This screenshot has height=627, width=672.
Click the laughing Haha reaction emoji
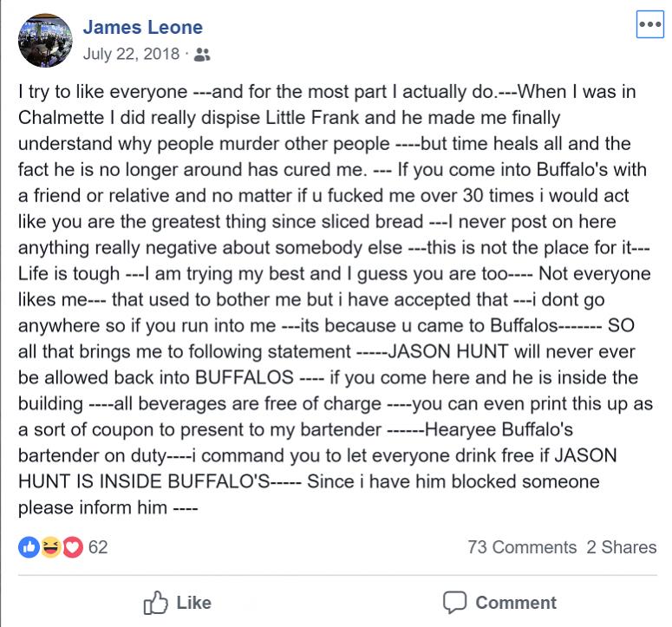click(x=50, y=547)
